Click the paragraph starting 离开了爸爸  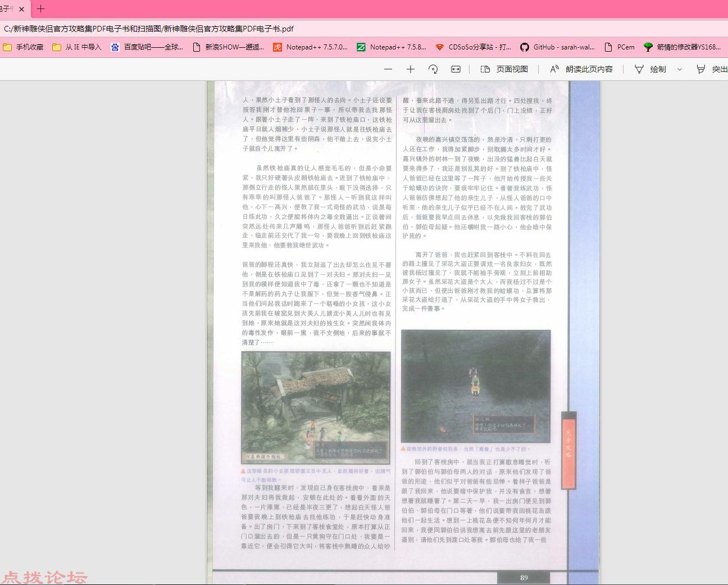[477, 282]
